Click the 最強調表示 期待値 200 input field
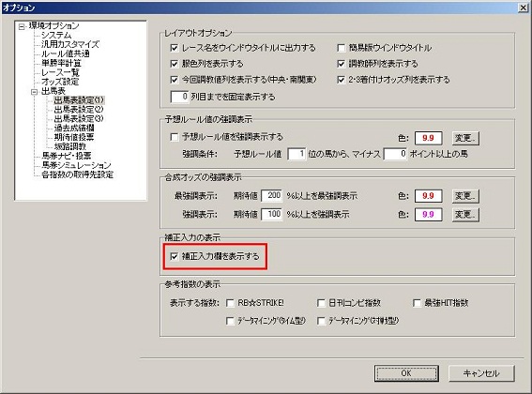Image resolution: width=532 pixels, height=394 pixels. click(272, 196)
